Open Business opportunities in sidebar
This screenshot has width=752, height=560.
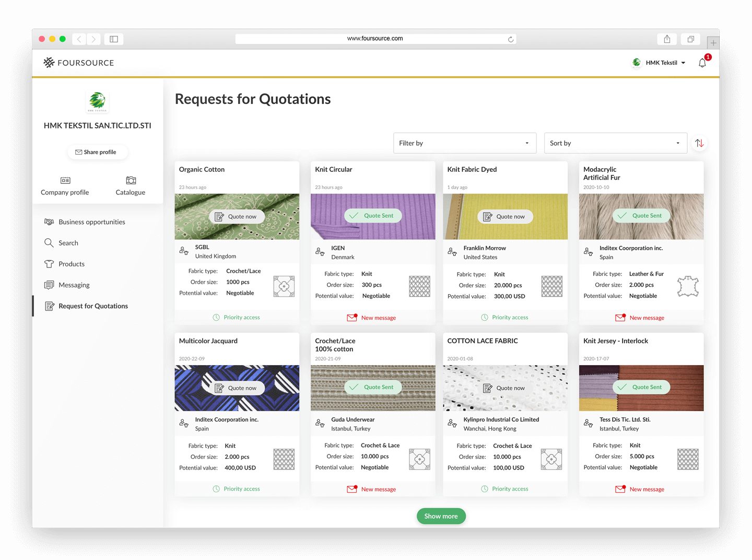91,222
